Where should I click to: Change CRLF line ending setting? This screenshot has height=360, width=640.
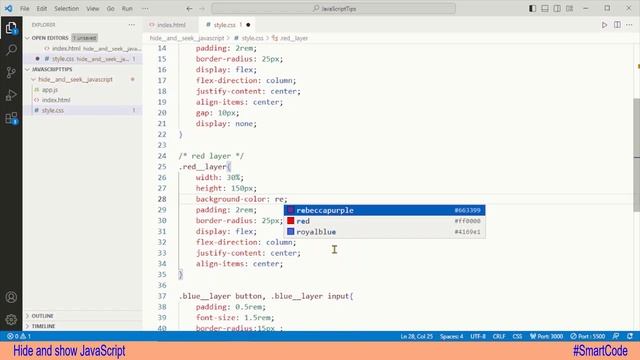tap(499, 336)
